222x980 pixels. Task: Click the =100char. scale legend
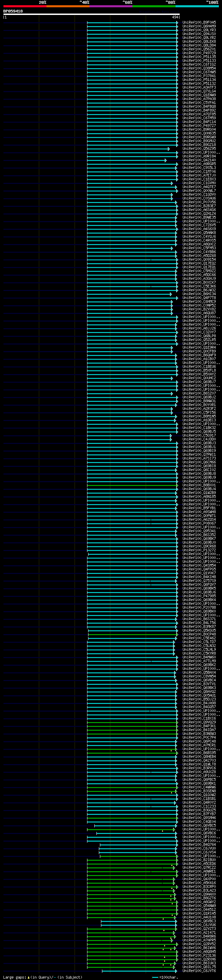coord(165,977)
